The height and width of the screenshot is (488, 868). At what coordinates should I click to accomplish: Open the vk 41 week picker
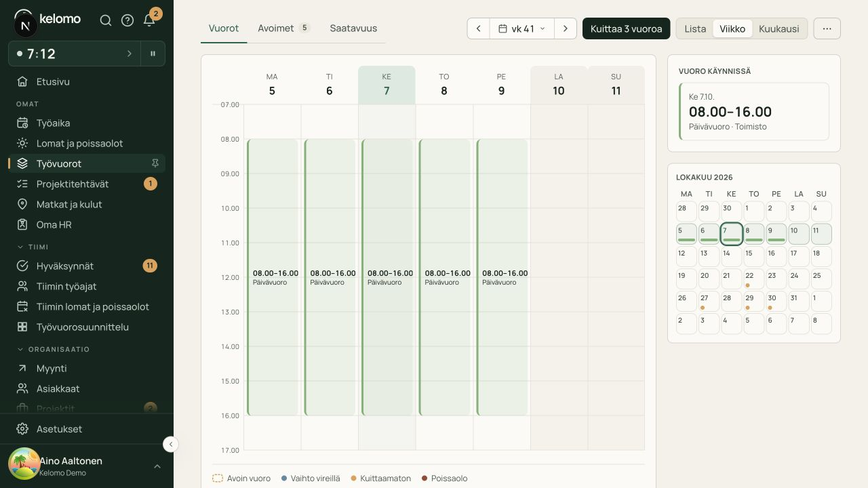pyautogui.click(x=522, y=28)
